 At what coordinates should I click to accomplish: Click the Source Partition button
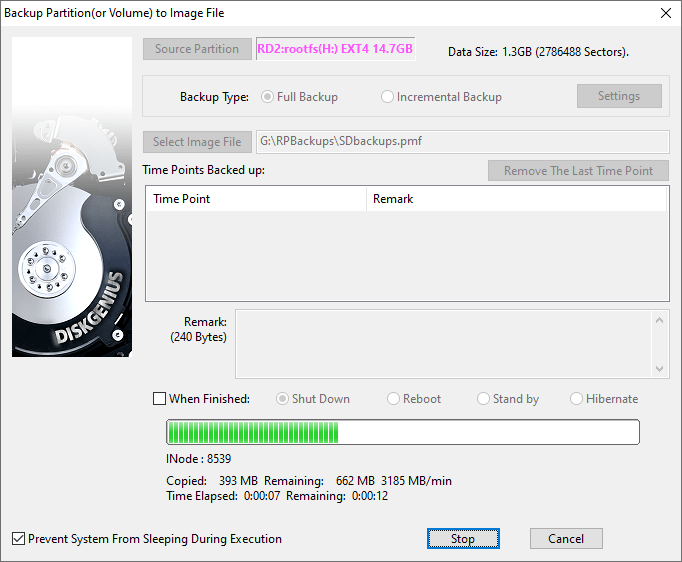coord(197,49)
